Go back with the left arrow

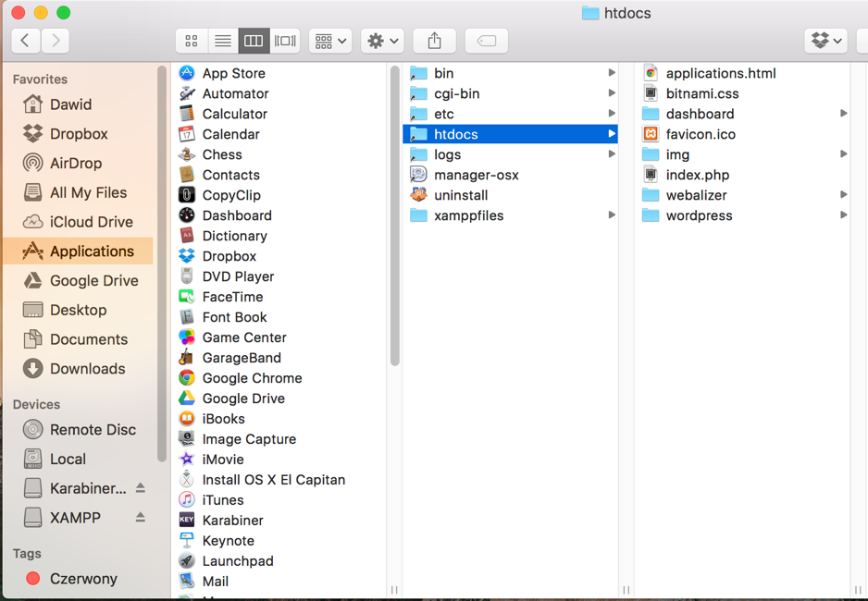tap(26, 41)
